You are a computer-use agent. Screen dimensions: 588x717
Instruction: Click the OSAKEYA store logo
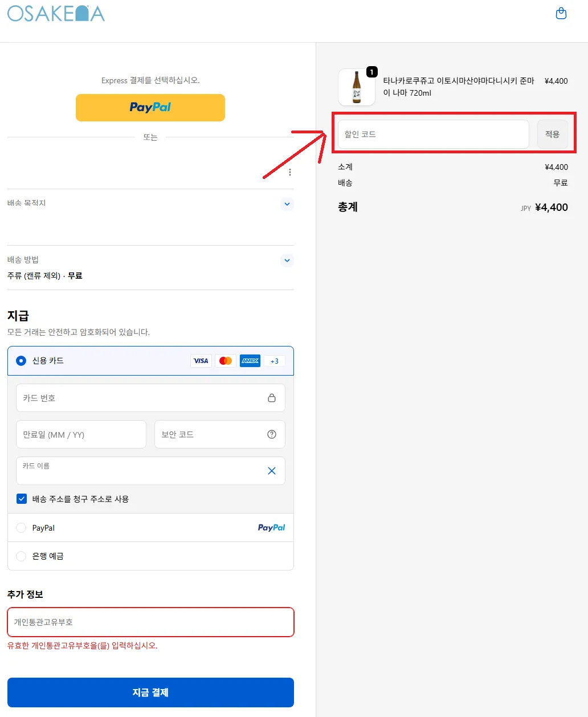(x=56, y=14)
